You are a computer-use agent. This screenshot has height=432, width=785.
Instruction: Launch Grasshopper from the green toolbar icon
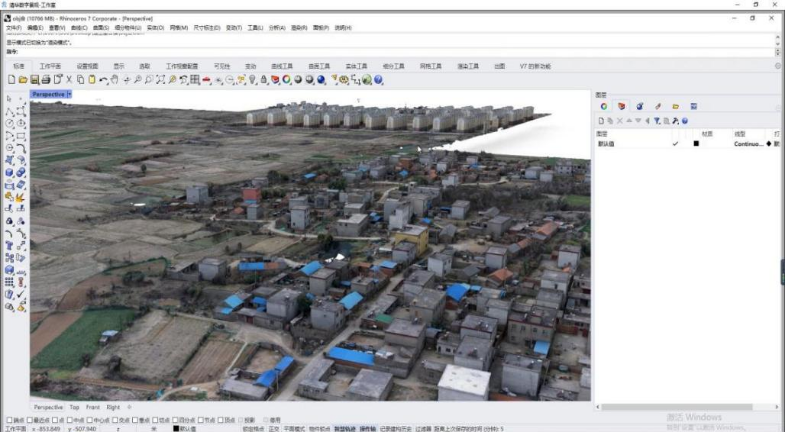[367, 80]
